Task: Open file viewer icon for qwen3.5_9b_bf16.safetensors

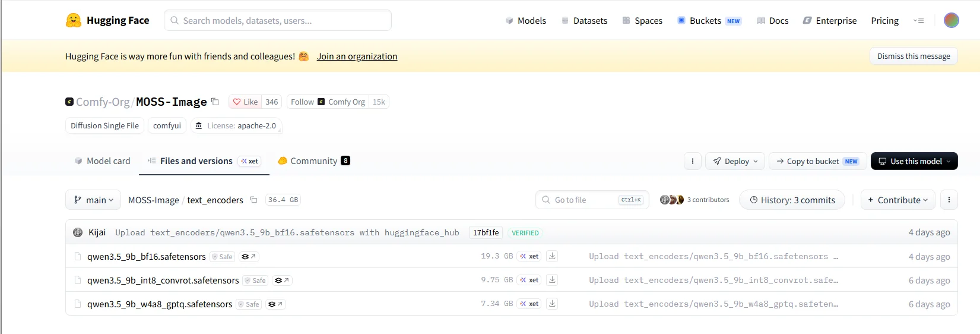Action: coord(249,257)
